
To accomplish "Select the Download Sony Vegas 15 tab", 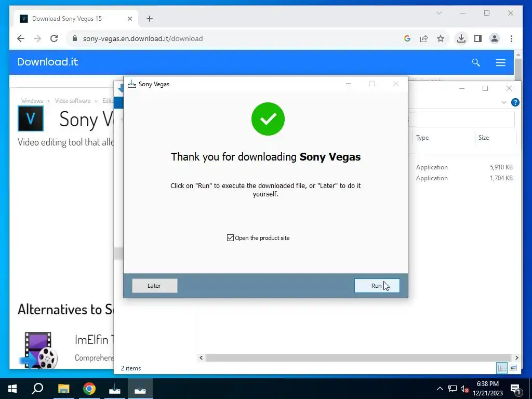I will [76, 19].
